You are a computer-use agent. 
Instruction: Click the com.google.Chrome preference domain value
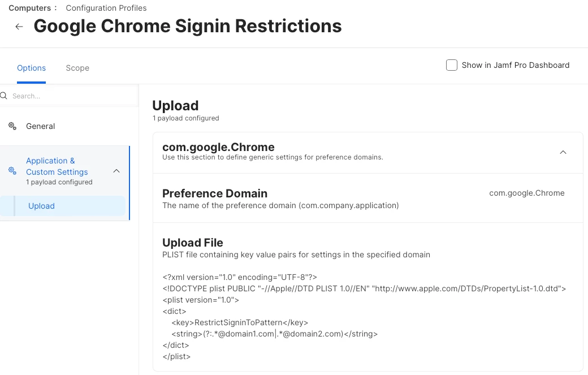coord(526,193)
